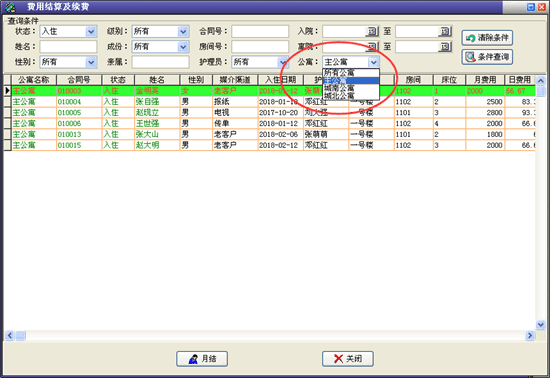Open the calendar picker for 入院 end date
Screen dimensions: 550x378
point(445,32)
